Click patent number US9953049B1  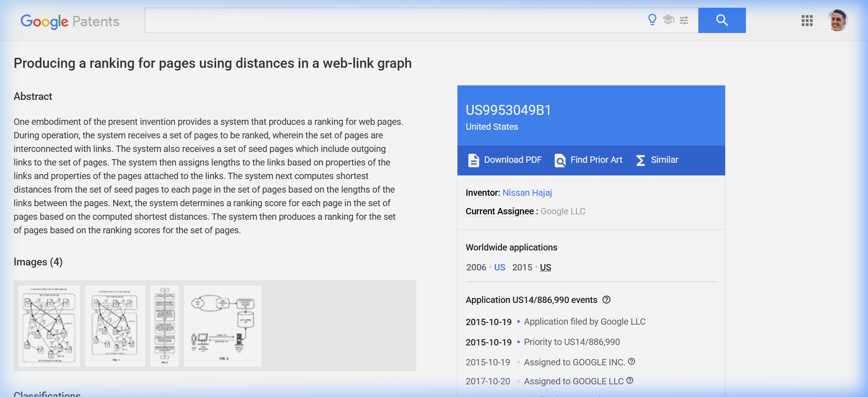coord(508,110)
